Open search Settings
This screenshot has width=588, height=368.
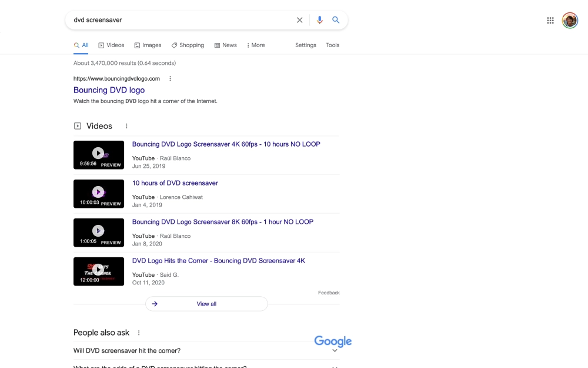coord(306,45)
